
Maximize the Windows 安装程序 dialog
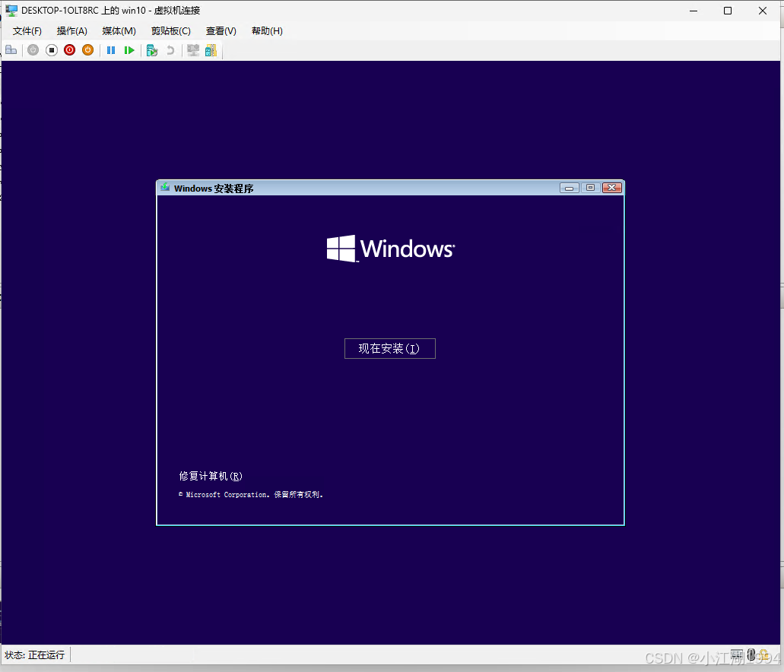click(591, 188)
